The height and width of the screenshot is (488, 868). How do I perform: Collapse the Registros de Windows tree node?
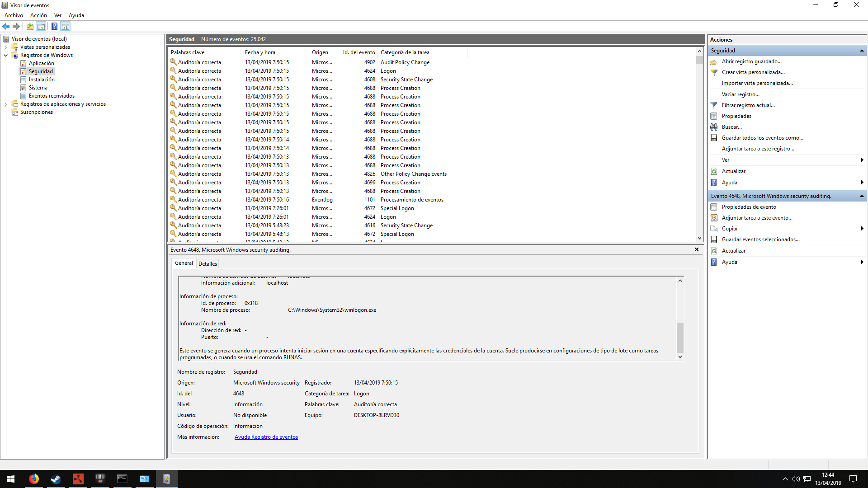(x=5, y=55)
